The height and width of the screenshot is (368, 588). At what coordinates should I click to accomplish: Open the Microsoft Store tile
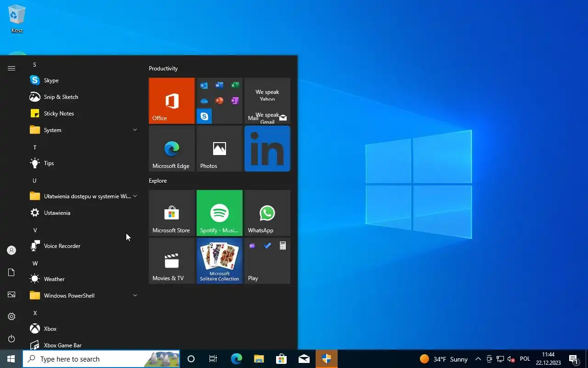tap(172, 213)
